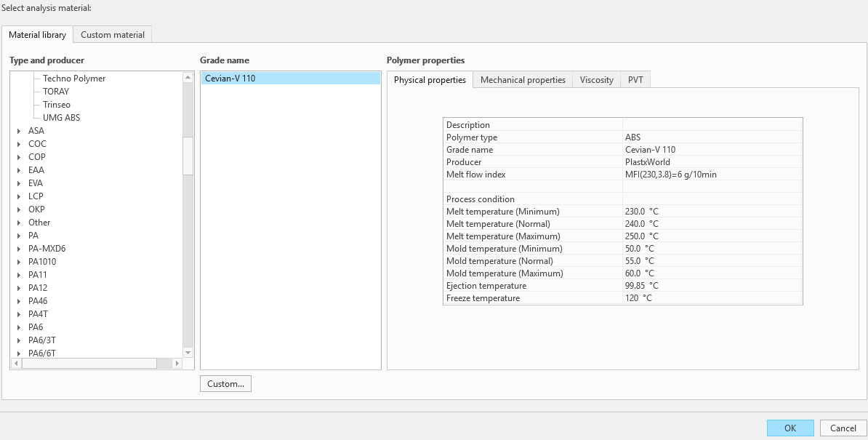The width and height of the screenshot is (868, 440).
Task: Select the PA4T tree item
Action: 38,314
